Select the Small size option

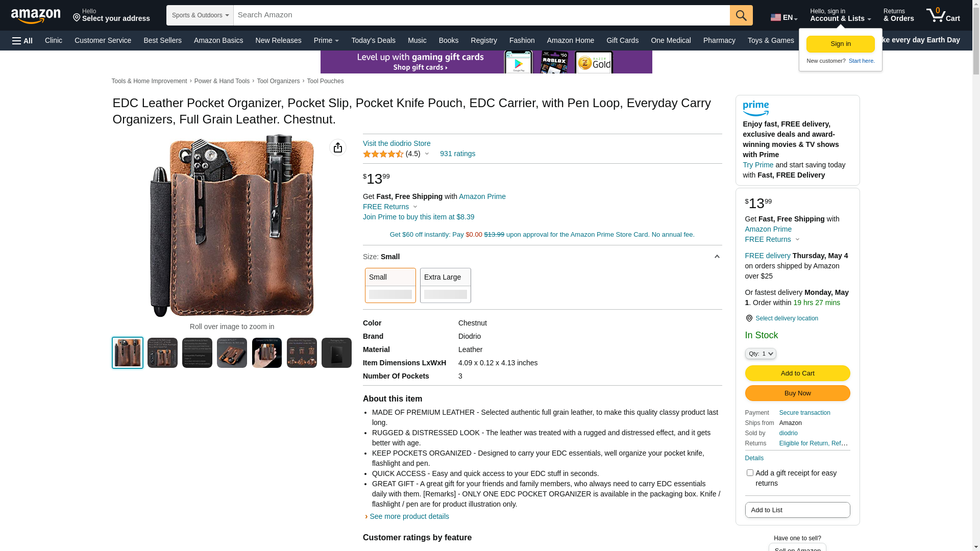point(390,286)
